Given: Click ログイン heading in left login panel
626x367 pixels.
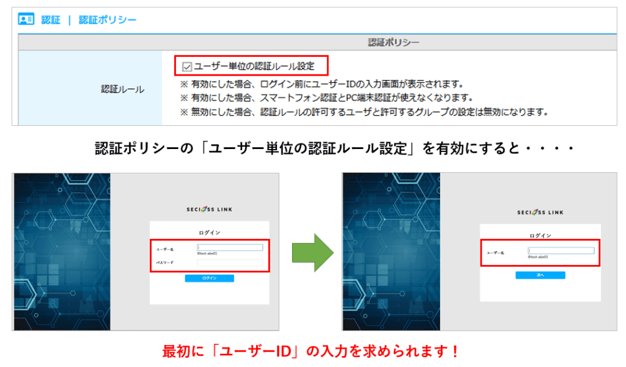Looking at the screenshot, I should [x=209, y=232].
